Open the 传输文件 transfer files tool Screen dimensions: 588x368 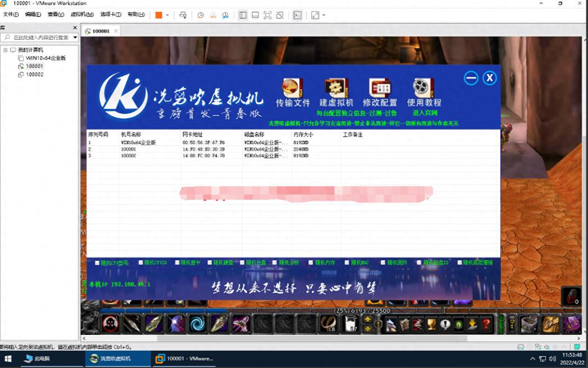coord(293,93)
